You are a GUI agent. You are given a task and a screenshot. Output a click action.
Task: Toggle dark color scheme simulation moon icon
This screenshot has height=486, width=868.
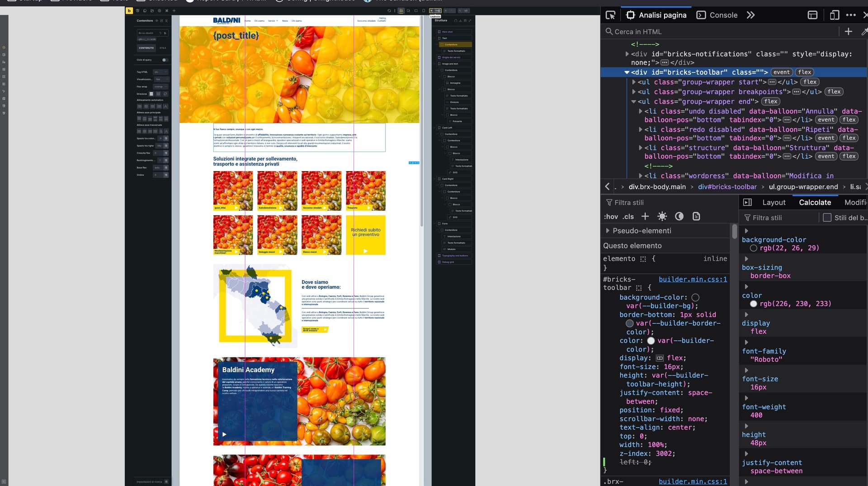679,216
